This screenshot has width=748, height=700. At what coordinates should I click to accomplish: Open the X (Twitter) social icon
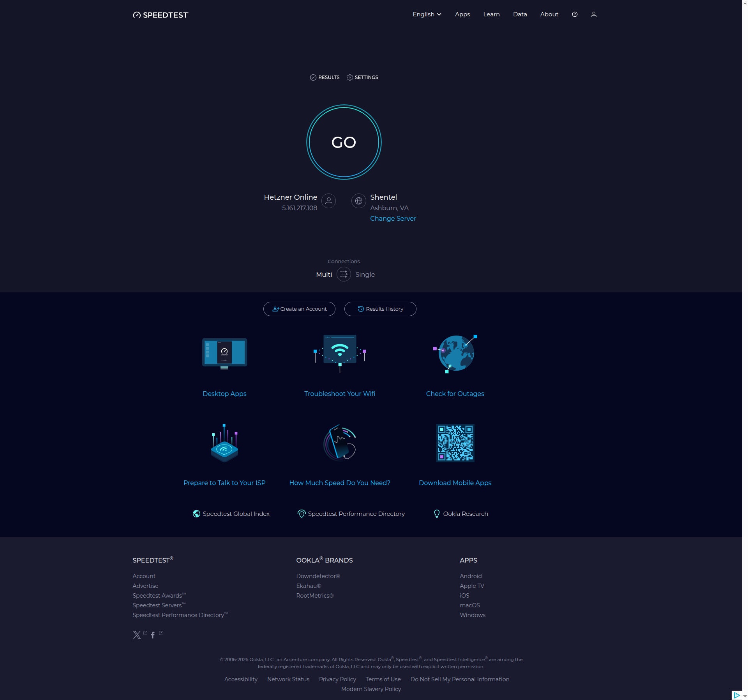137,635
